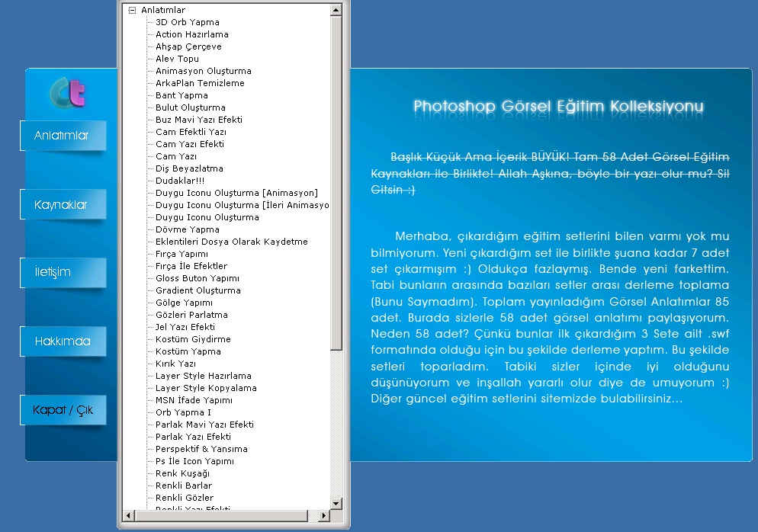Select Layer Style Kopyalama

point(206,388)
